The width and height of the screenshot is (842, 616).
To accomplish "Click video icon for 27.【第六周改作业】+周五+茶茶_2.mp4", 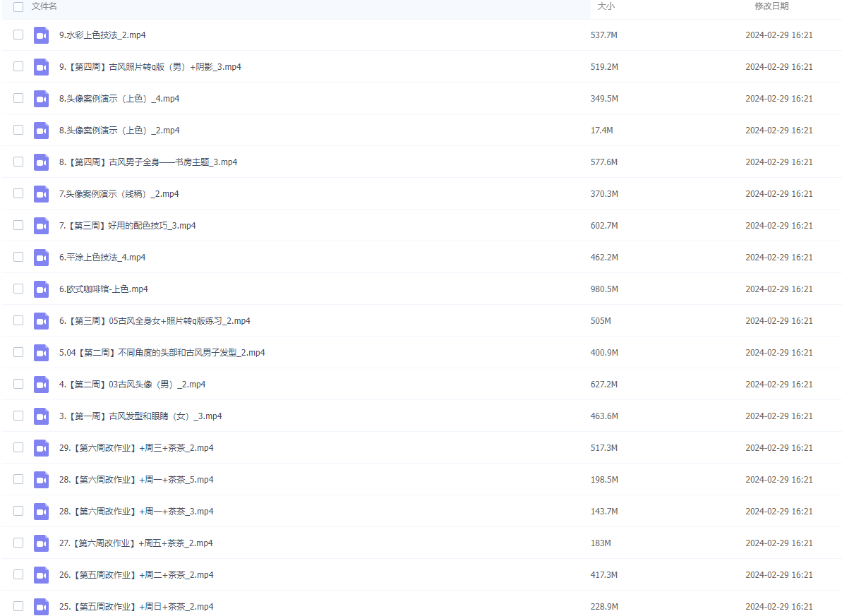I will (x=41, y=543).
